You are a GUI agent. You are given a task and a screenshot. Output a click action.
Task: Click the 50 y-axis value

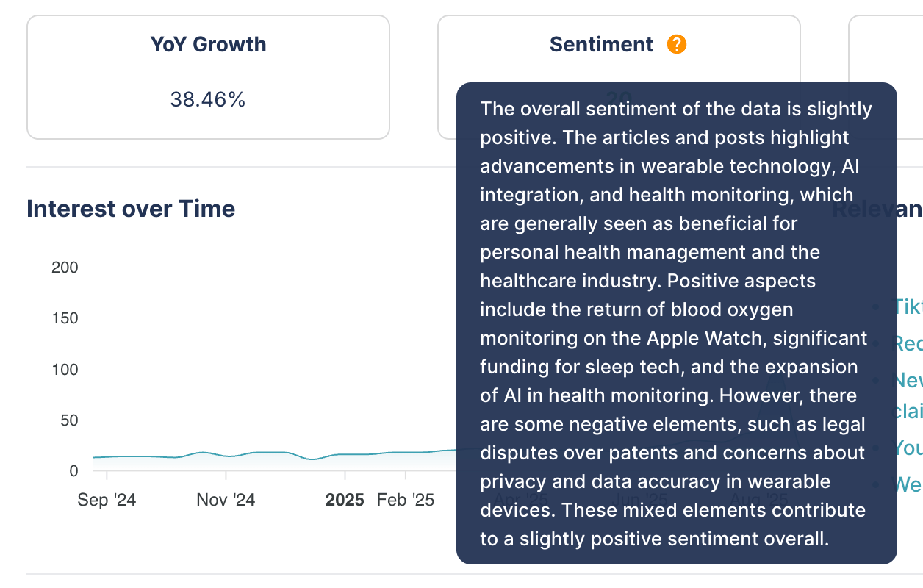pyautogui.click(x=68, y=420)
